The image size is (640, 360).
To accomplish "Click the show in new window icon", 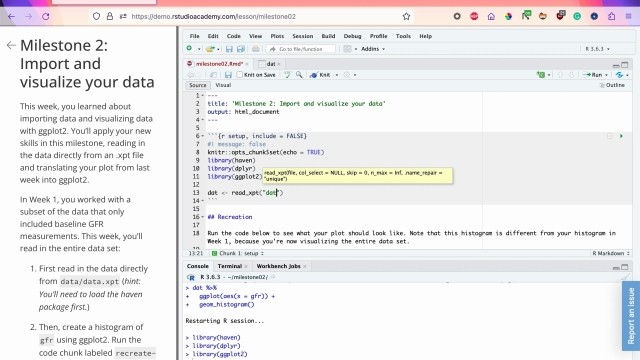I will click(213, 75).
